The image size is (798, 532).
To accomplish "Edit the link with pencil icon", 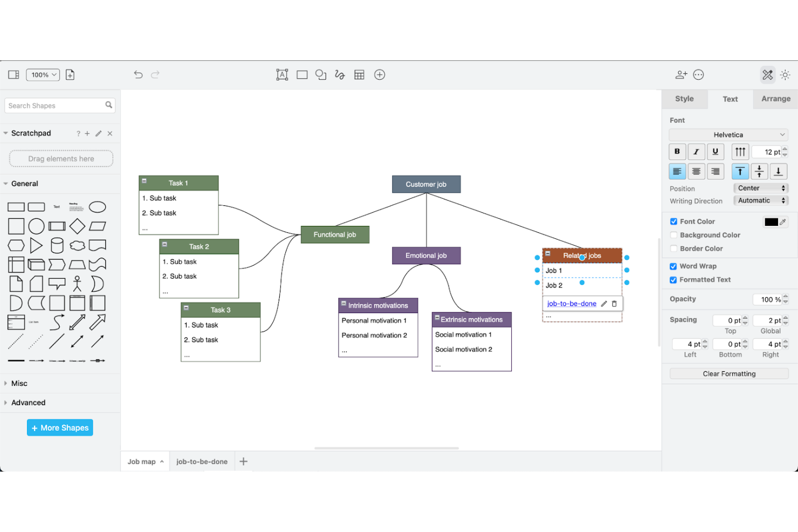I will 604,303.
